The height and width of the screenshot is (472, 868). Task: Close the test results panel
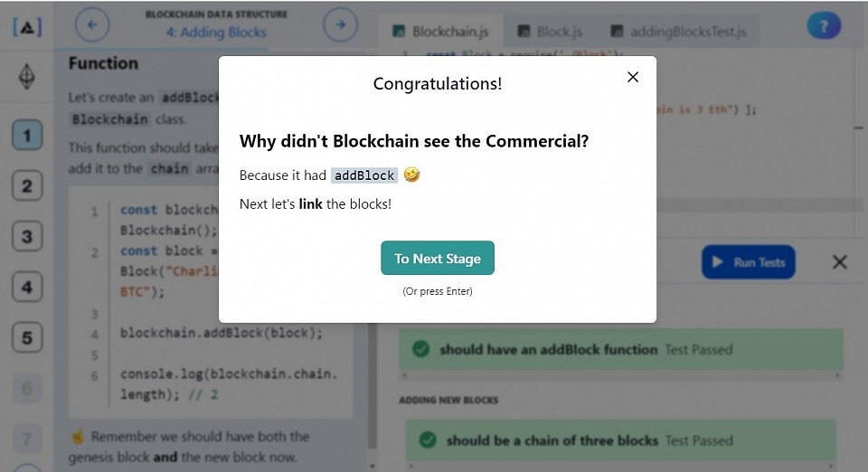(840, 262)
